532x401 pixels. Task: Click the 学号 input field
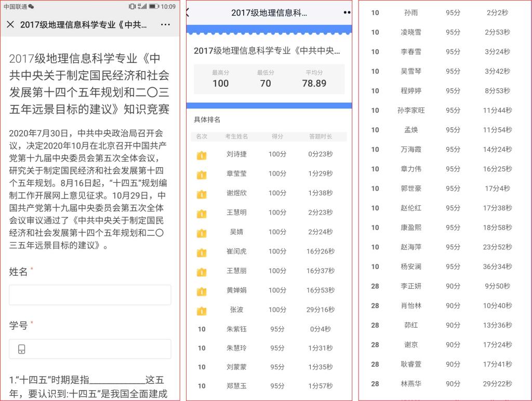[x=95, y=349]
